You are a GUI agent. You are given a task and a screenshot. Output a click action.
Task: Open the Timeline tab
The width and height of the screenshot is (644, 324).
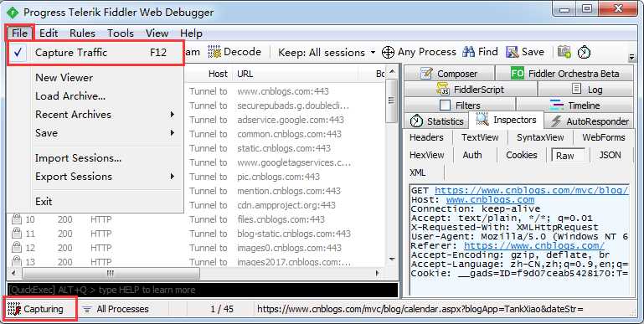[x=575, y=105]
